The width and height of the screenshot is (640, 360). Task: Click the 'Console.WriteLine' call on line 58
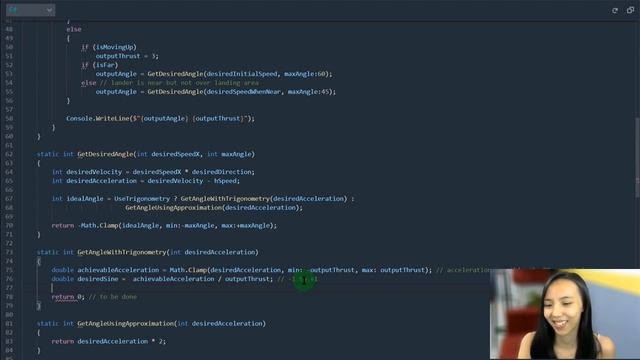[x=98, y=118]
